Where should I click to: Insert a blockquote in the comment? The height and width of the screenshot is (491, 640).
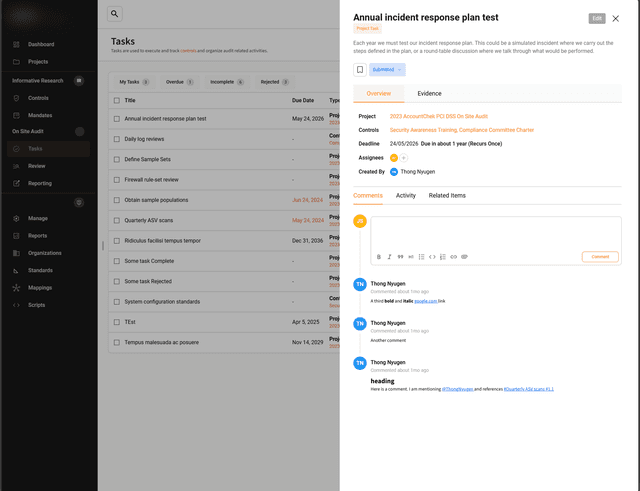pyautogui.click(x=400, y=257)
